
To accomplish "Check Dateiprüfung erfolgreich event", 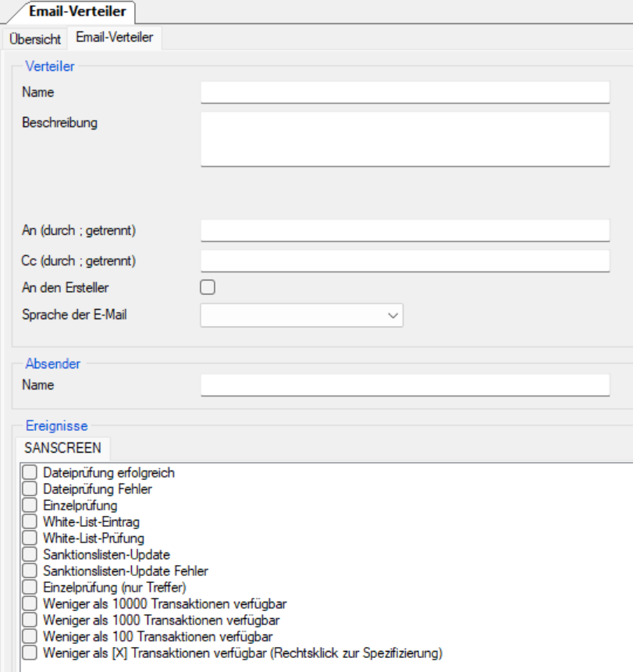I will (30, 472).
